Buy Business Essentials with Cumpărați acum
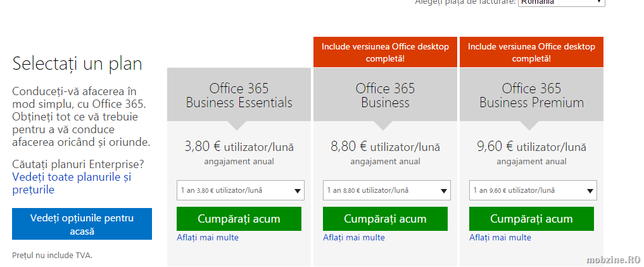The height and width of the screenshot is (267, 644). (x=239, y=219)
